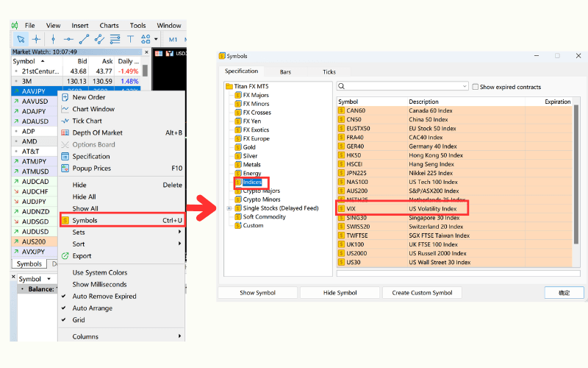Switch to the Bars tab
Screen dimensions: 588x368
(285, 72)
